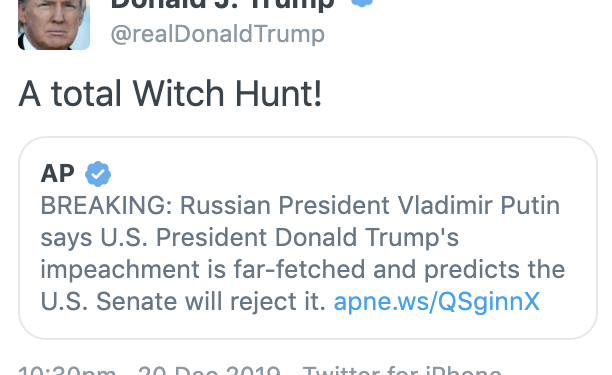Click "Vladimir Putin" in the quoted text
The width and height of the screenshot is (612, 375).
tap(479, 205)
